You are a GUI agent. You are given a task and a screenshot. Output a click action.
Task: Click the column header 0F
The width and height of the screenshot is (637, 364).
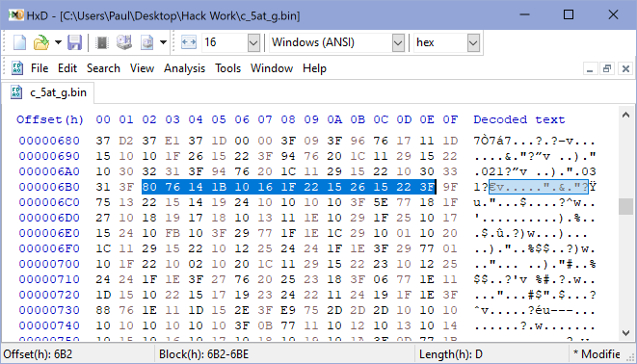click(450, 119)
